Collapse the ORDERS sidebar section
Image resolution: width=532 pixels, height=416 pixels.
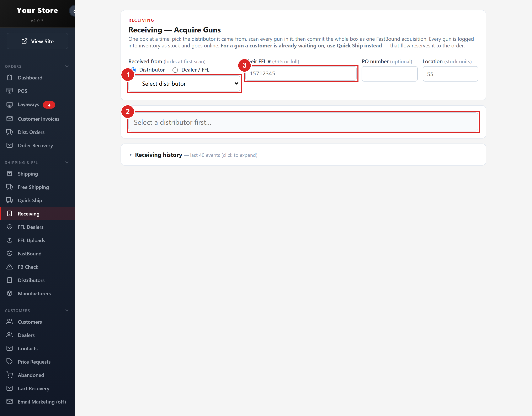(67, 66)
